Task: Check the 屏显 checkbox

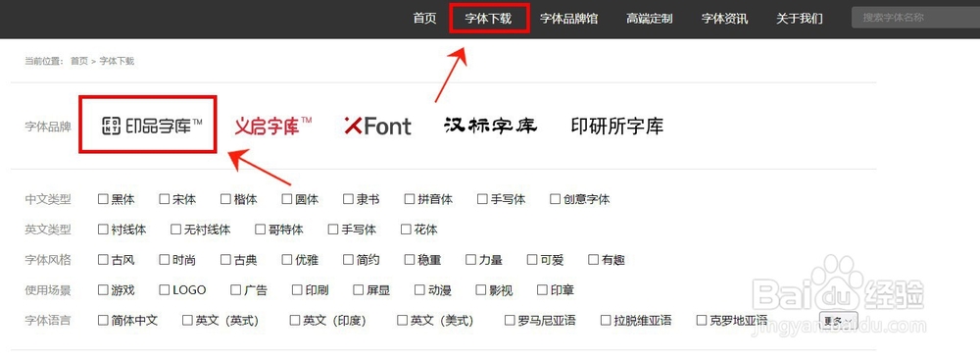Action: pyautogui.click(x=358, y=289)
